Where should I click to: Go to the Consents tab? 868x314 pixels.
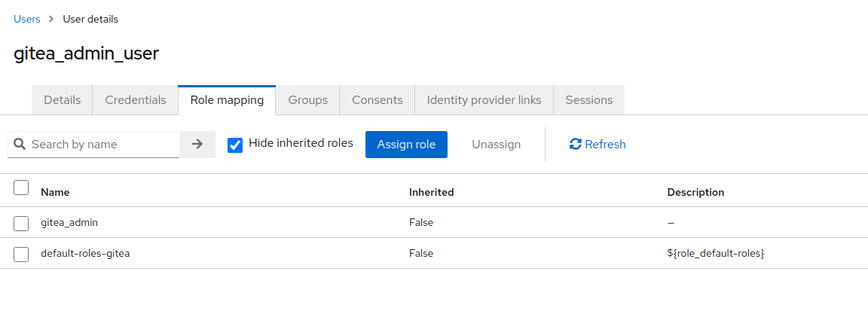377,100
